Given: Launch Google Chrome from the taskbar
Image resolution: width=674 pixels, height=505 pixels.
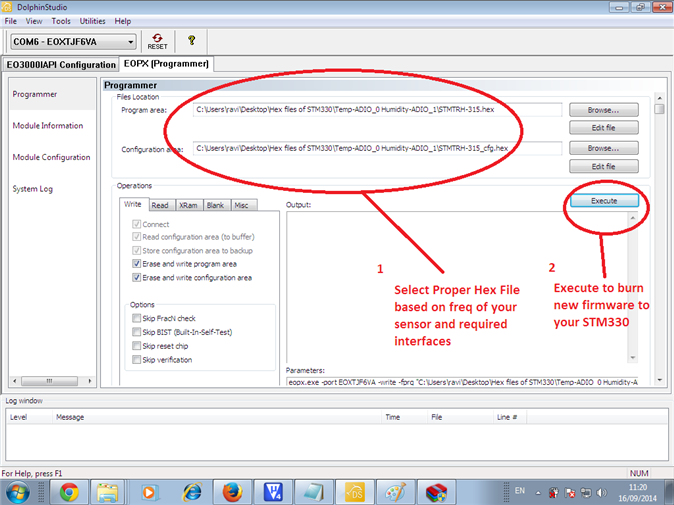Looking at the screenshot, I should pyautogui.click(x=69, y=493).
